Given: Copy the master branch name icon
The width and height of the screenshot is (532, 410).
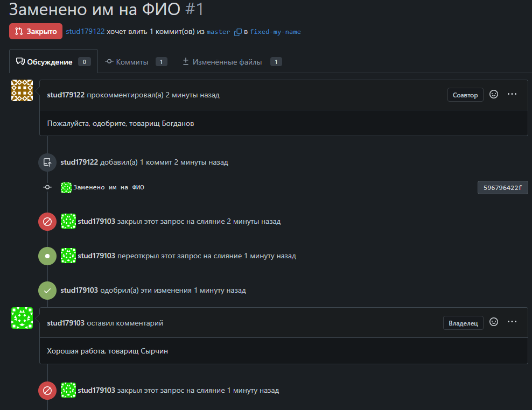Looking at the screenshot, I should pyautogui.click(x=237, y=32).
